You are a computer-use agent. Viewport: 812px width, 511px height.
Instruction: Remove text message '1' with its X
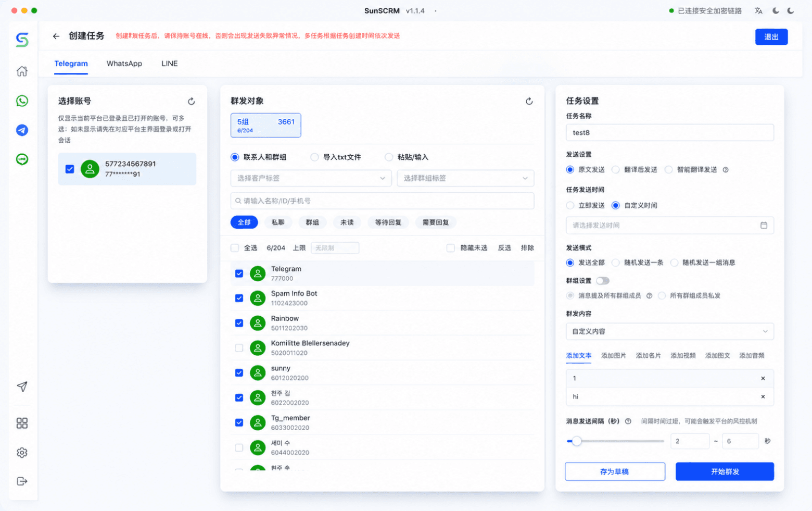pyautogui.click(x=763, y=379)
